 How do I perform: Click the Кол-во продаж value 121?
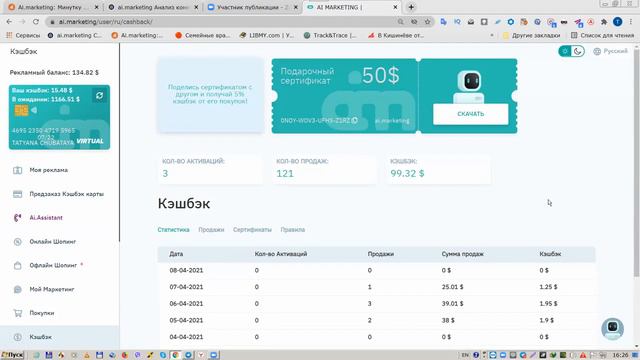coord(285,173)
